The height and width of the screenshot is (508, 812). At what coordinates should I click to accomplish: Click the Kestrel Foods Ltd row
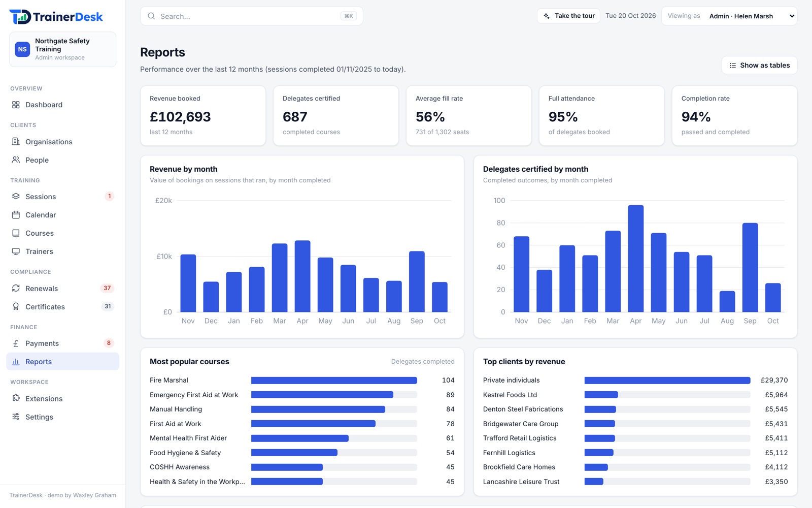tap(635, 395)
